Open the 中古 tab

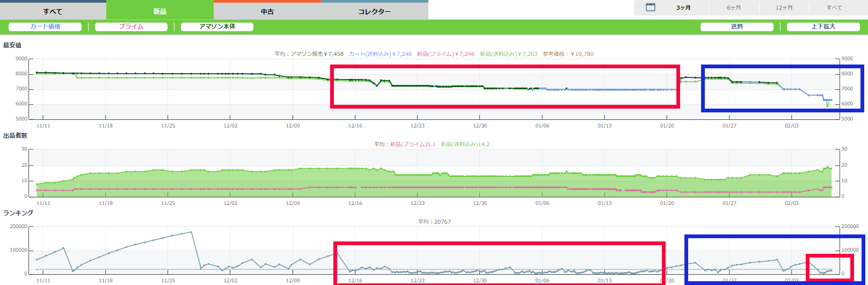point(267,11)
